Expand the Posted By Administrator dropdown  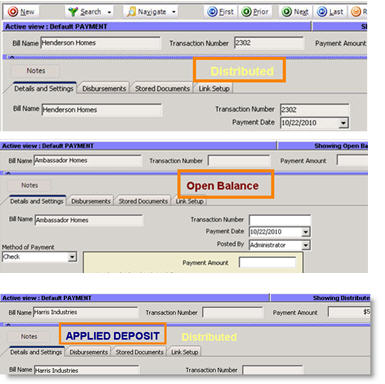pos(306,245)
